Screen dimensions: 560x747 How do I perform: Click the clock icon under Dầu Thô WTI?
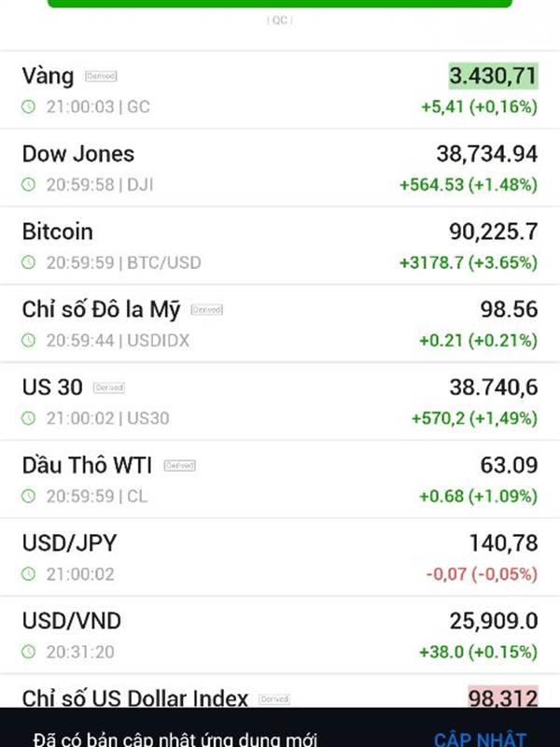(x=29, y=496)
